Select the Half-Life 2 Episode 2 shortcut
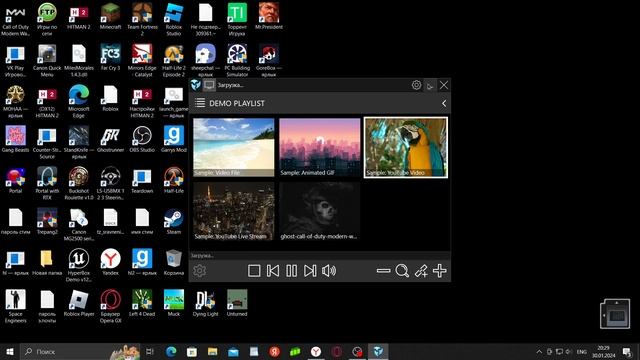The width and height of the screenshot is (640, 360). tap(173, 60)
